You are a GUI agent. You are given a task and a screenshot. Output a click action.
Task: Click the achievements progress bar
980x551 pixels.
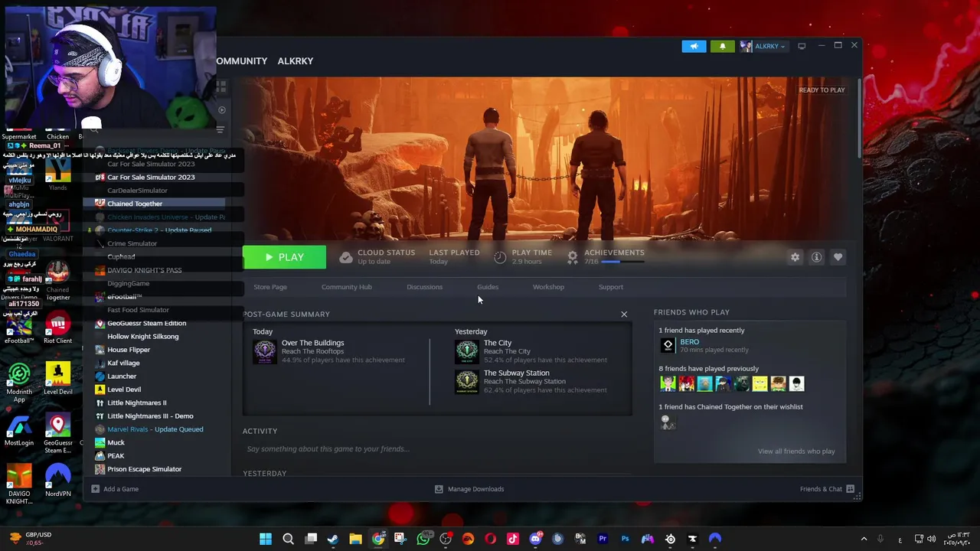click(x=622, y=262)
